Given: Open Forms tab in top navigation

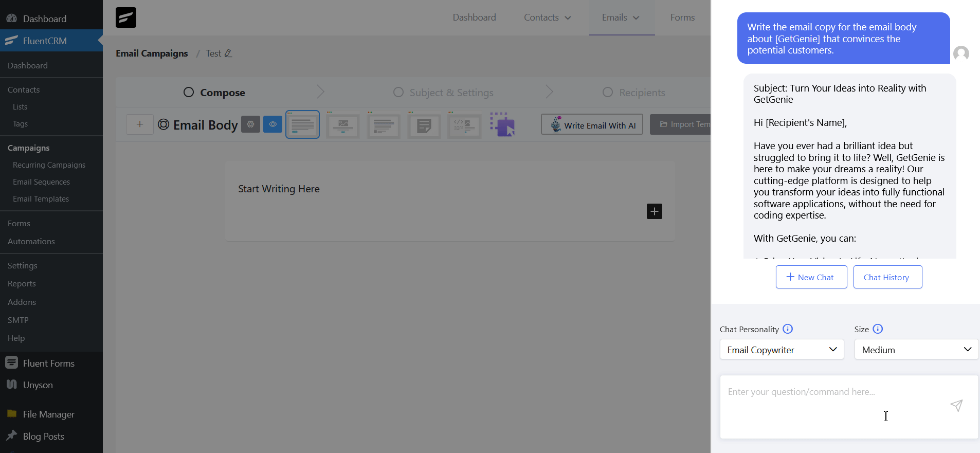Looking at the screenshot, I should coord(682,17).
